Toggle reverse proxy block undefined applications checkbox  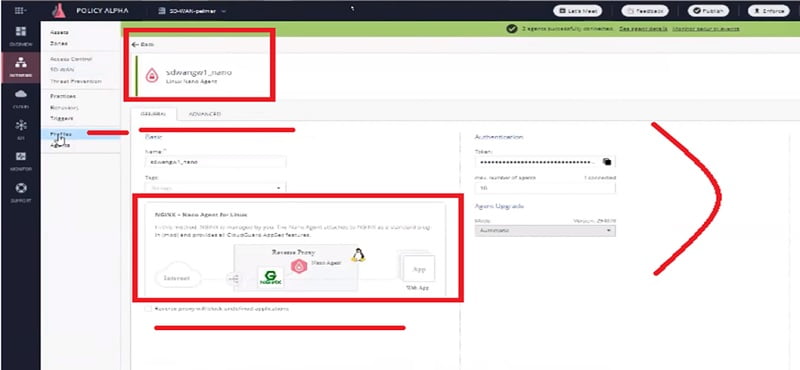[x=148, y=309]
